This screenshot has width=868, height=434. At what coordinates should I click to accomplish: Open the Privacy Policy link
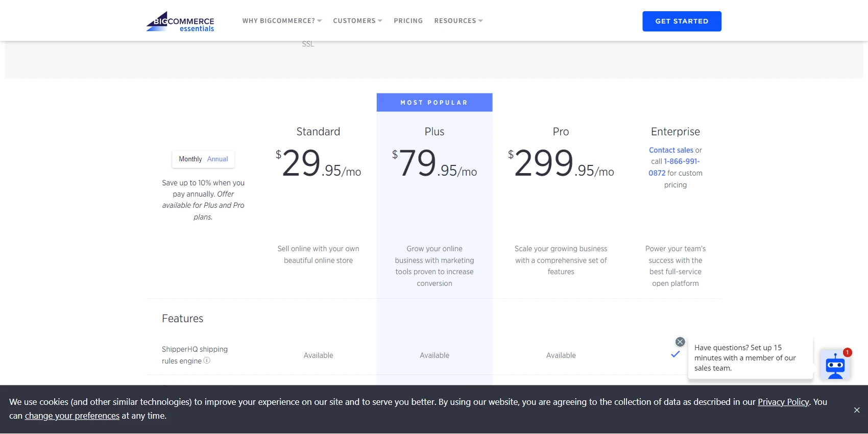(x=783, y=402)
